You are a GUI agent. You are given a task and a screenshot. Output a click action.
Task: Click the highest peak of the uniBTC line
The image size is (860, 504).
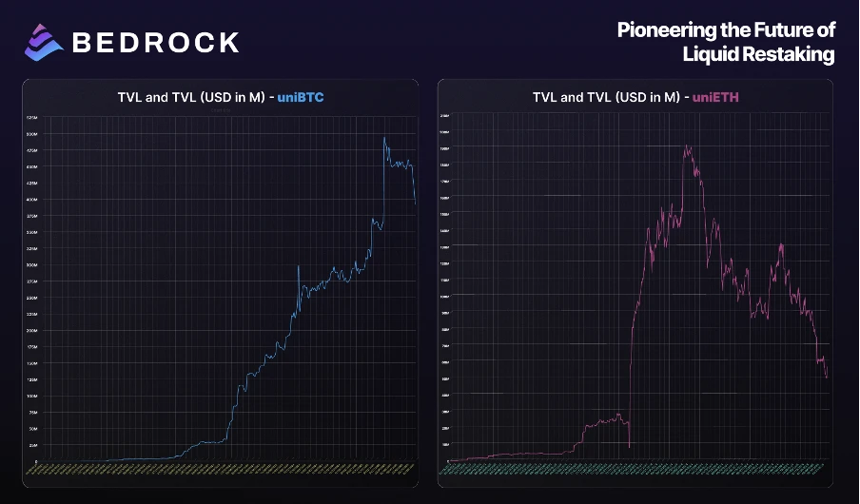tap(384, 139)
